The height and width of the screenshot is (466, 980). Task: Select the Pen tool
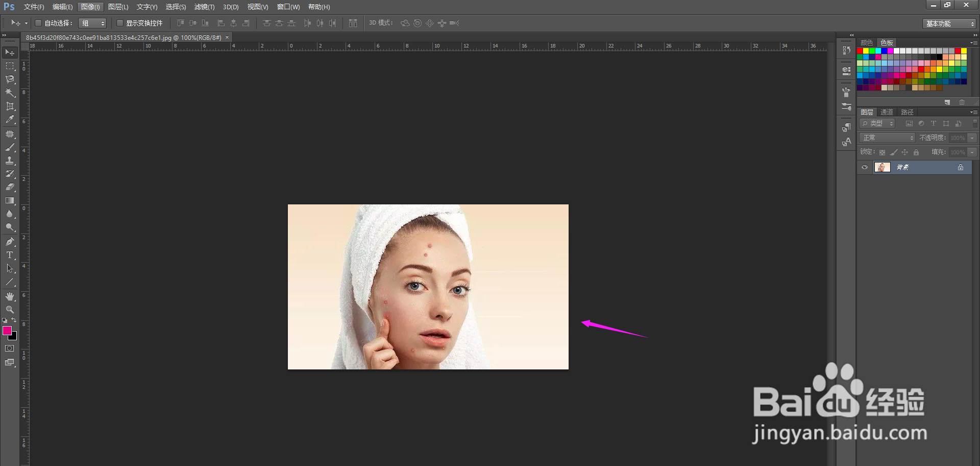point(10,242)
